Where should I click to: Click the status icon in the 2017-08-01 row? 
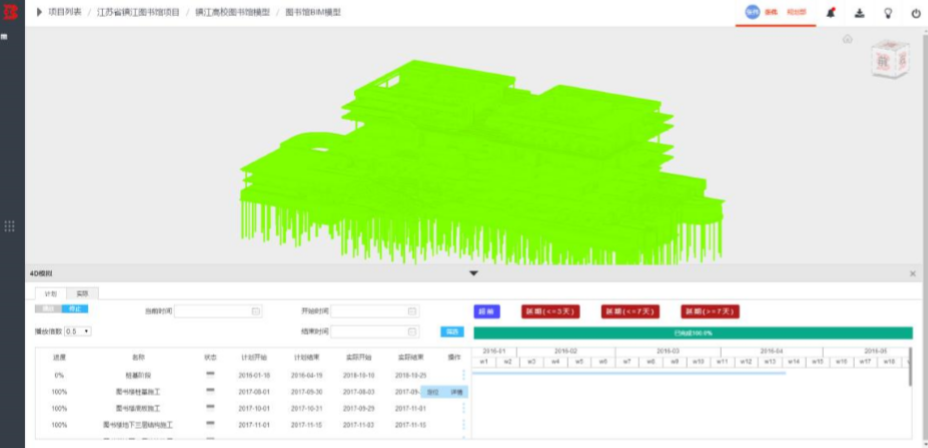(x=210, y=390)
